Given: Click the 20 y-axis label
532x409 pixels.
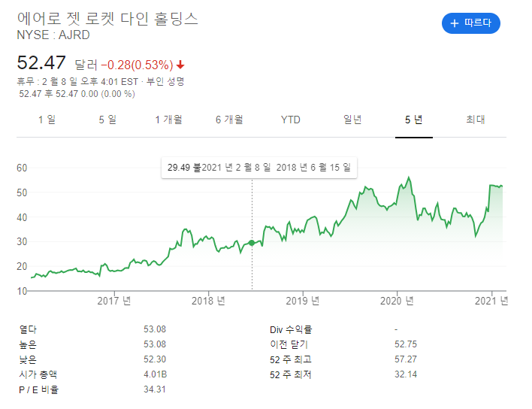Looking at the screenshot, I should pyautogui.click(x=22, y=266).
